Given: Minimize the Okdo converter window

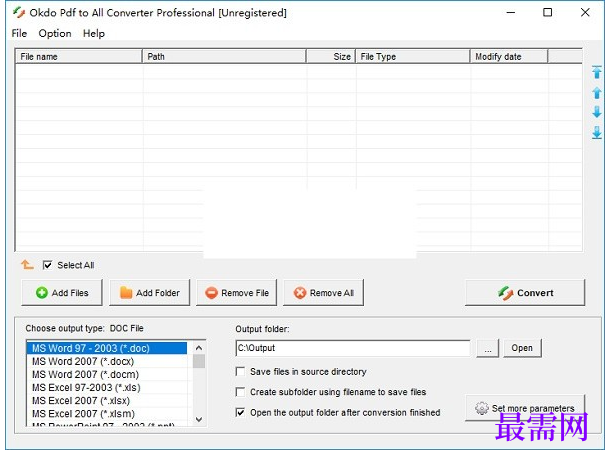Looking at the screenshot, I should coord(511,13).
